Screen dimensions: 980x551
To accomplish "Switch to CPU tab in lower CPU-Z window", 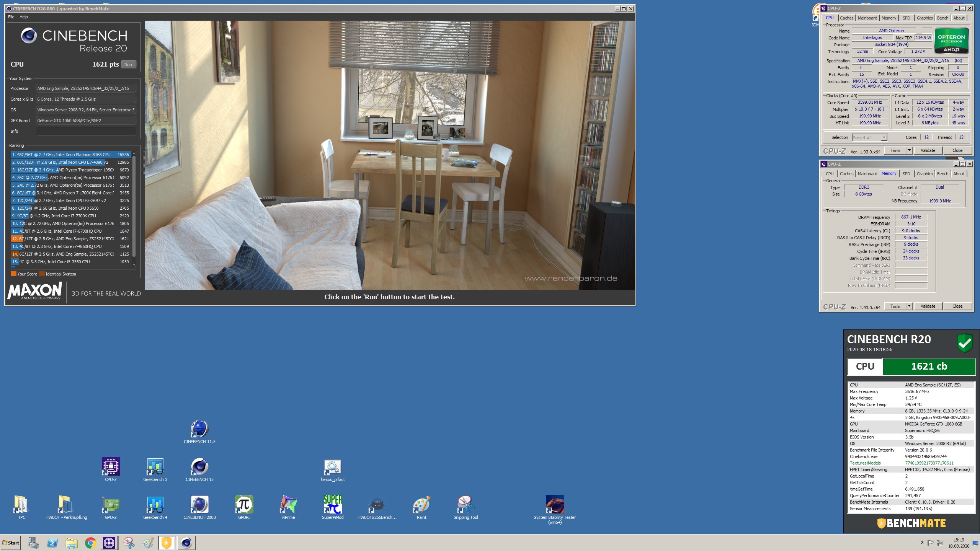I will pos(829,174).
